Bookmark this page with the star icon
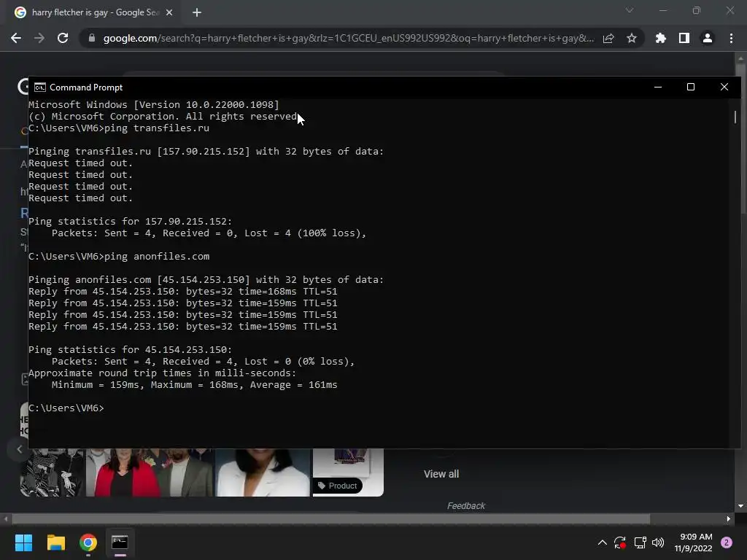 (x=632, y=38)
